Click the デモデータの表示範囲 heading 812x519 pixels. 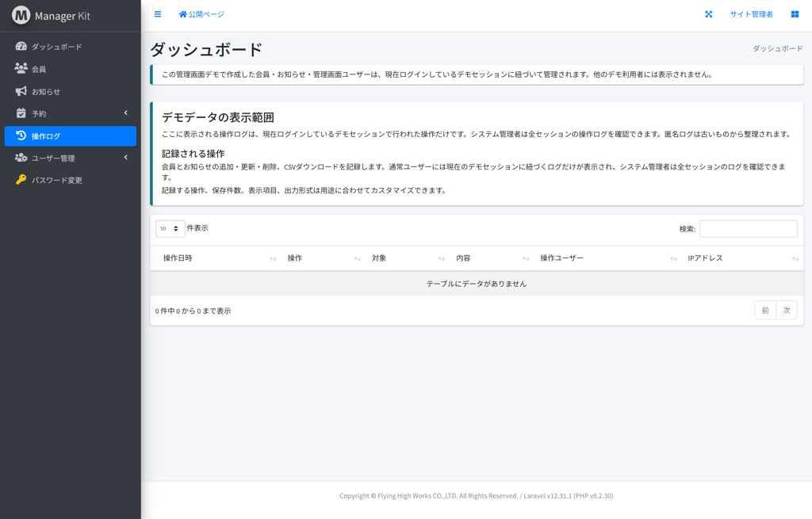(x=218, y=117)
